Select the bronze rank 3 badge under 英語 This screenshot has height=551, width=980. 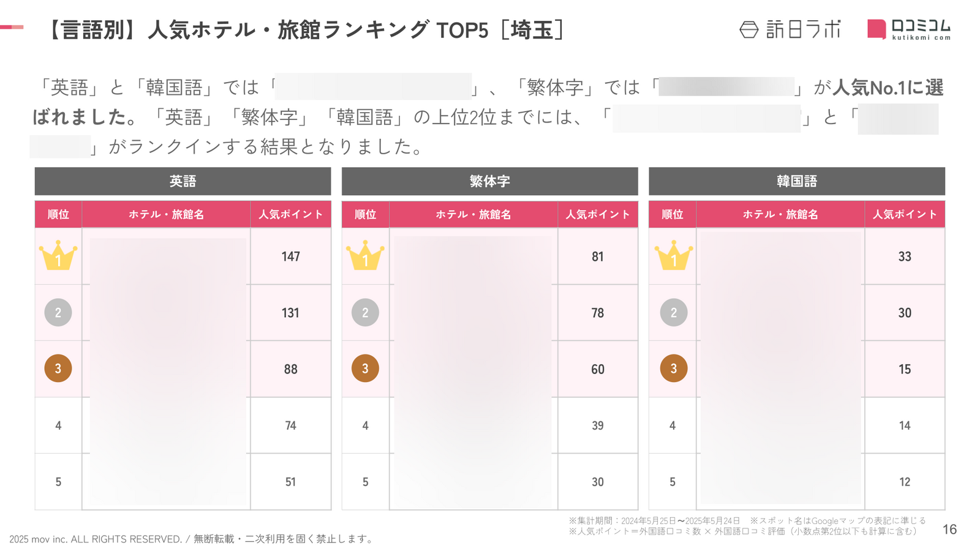pyautogui.click(x=58, y=369)
